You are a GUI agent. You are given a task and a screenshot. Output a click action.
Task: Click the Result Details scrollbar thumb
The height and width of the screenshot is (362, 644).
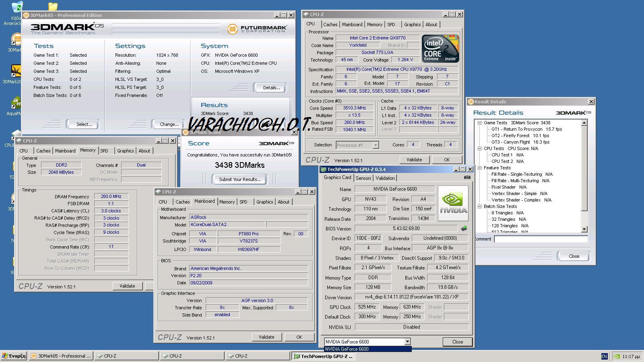(584, 168)
